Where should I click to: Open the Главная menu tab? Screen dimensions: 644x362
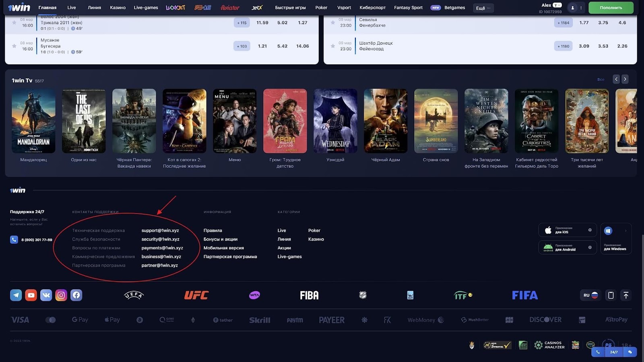pyautogui.click(x=47, y=8)
